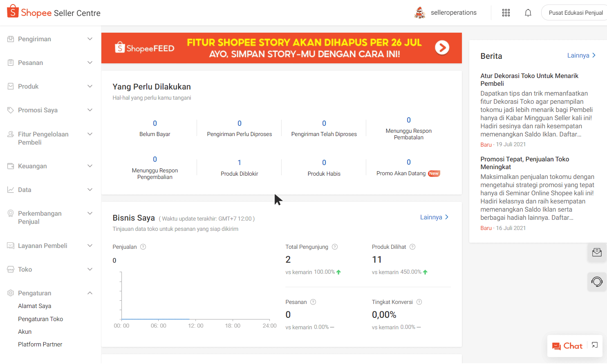Click the info icon beside Tingkat Konversi
This screenshot has height=364, width=607.
419,302
